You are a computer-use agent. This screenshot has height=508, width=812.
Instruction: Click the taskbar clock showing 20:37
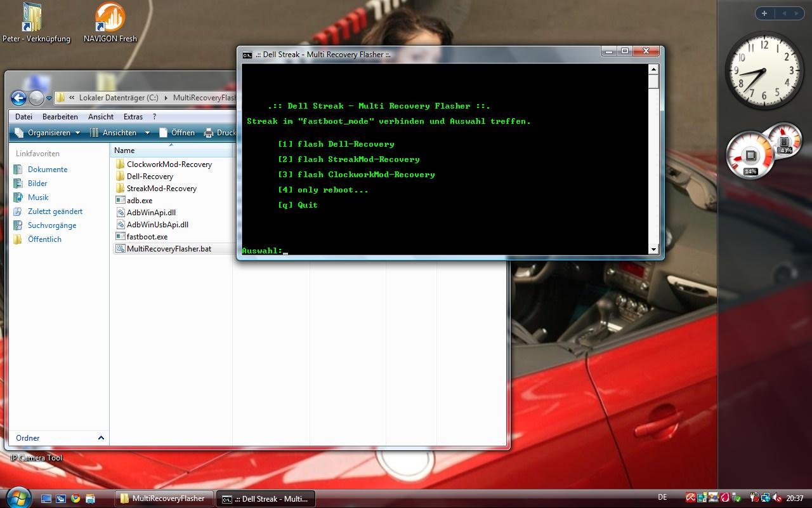(x=795, y=498)
